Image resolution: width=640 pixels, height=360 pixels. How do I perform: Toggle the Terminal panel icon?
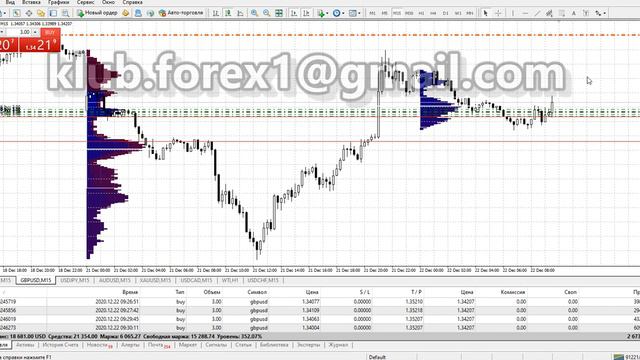click(53, 13)
